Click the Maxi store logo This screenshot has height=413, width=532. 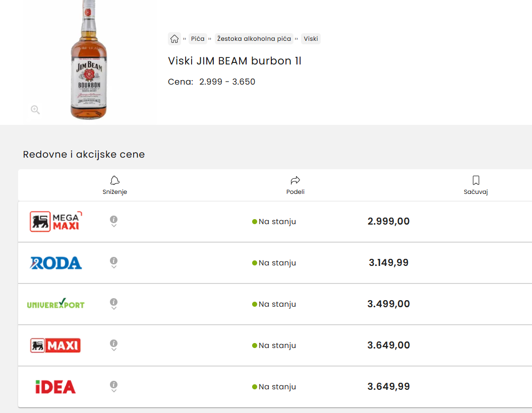55,346
